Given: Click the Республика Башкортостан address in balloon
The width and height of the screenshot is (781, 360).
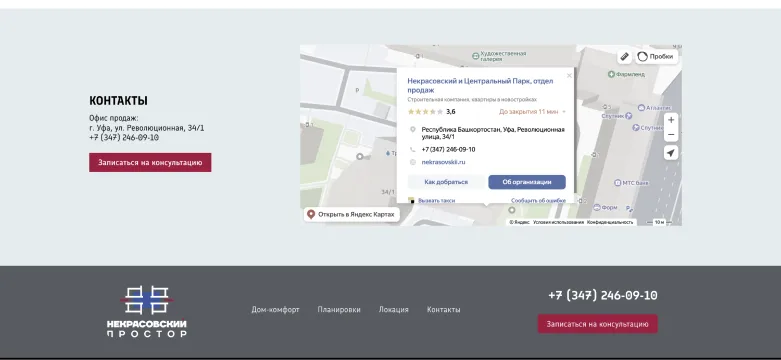Looking at the screenshot, I should pos(493,133).
